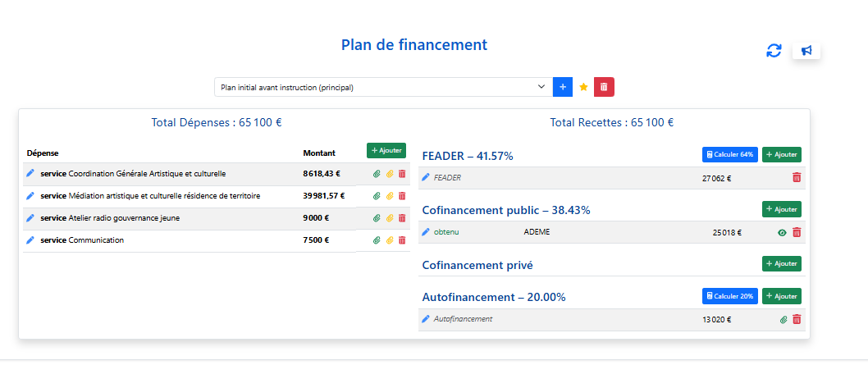
Task: Edit the Coordination Générale Artistique expense pencil
Action: 30,174
